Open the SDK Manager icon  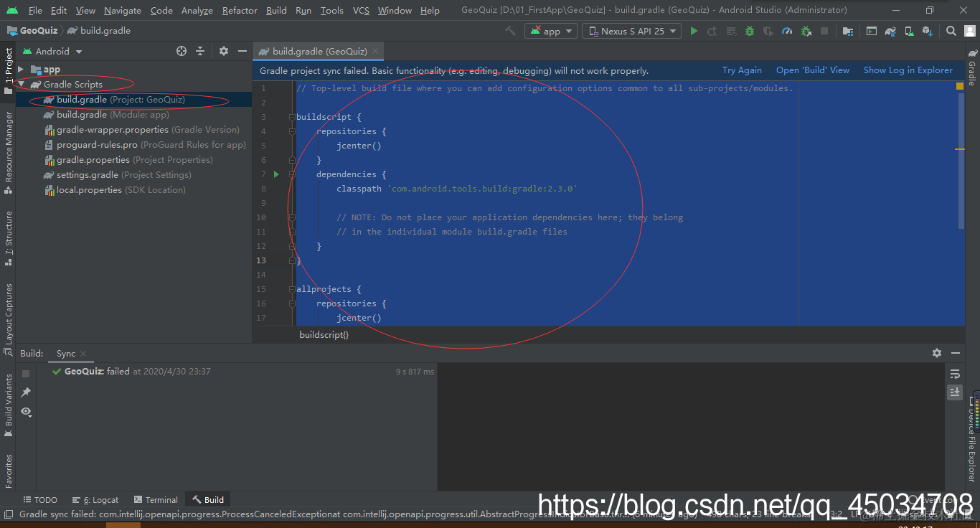tap(928, 31)
